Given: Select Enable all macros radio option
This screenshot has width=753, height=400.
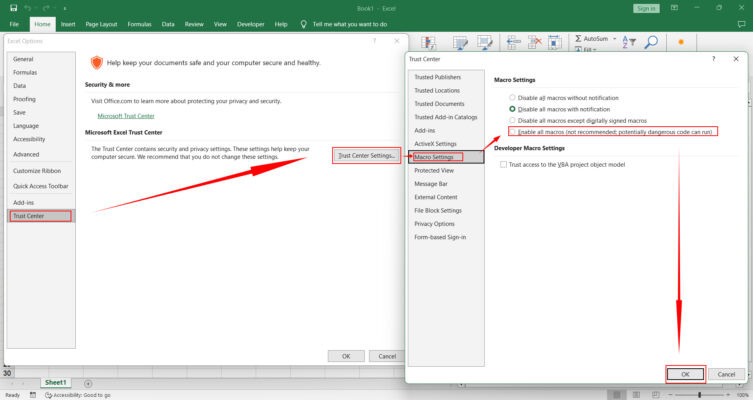Looking at the screenshot, I should pyautogui.click(x=512, y=132).
